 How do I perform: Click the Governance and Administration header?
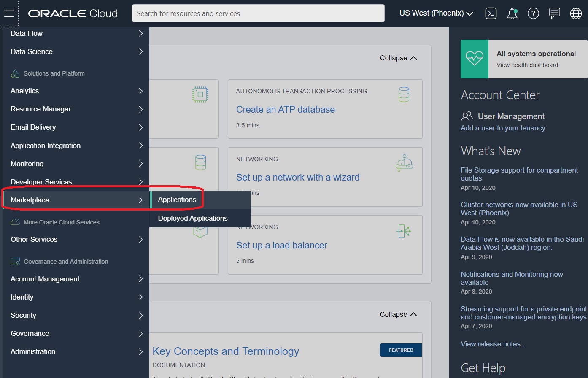[66, 262]
